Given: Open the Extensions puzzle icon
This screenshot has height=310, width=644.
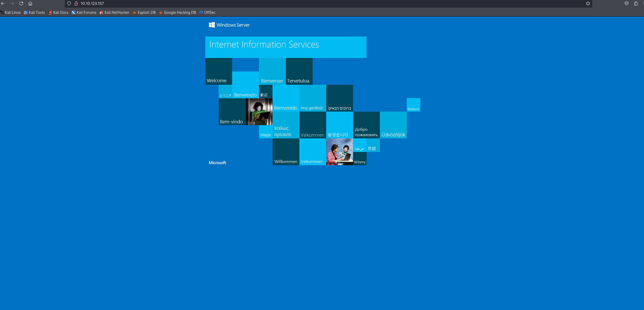Looking at the screenshot, I should pos(636,4).
